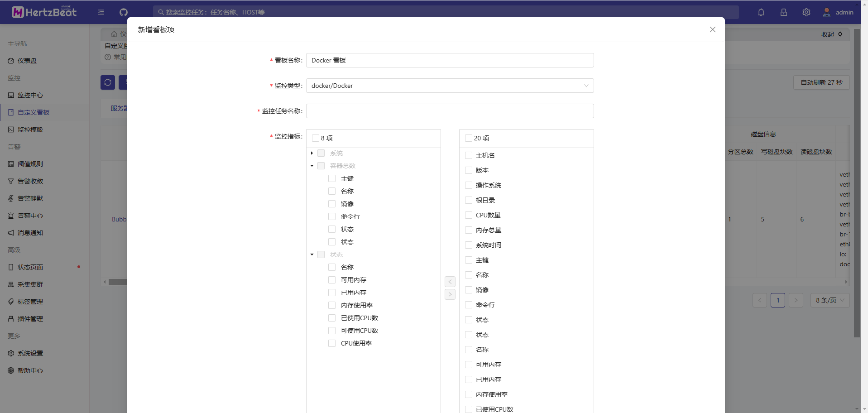The image size is (868, 413).
Task: Click the blue refresh icon button
Action: (x=108, y=82)
